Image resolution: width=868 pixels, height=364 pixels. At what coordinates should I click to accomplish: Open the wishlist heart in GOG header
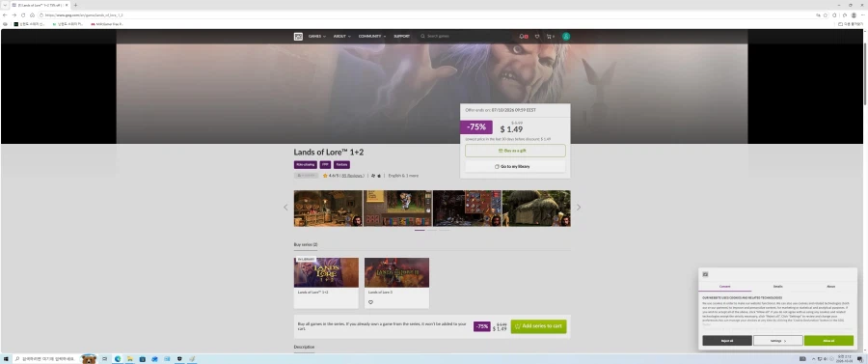pyautogui.click(x=536, y=37)
